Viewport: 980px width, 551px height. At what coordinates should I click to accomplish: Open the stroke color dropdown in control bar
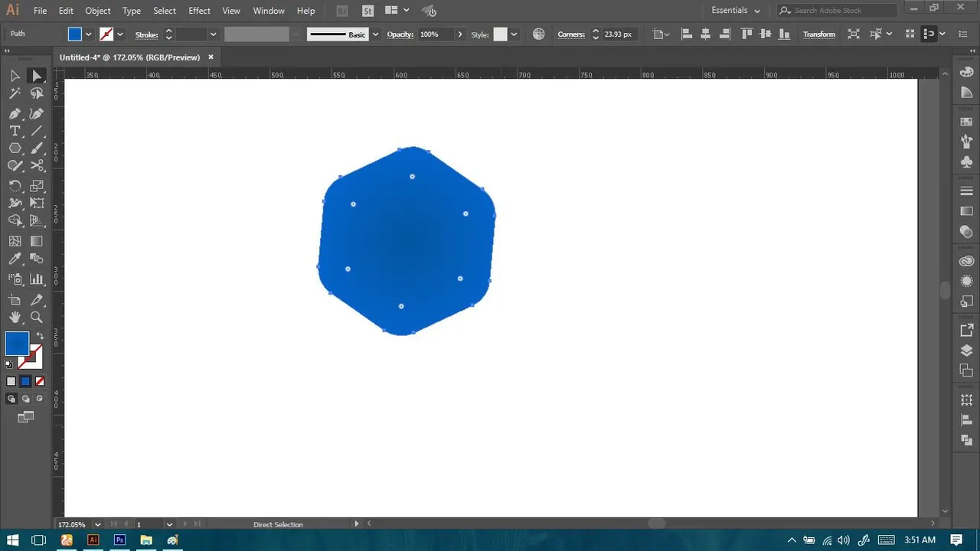click(x=120, y=34)
